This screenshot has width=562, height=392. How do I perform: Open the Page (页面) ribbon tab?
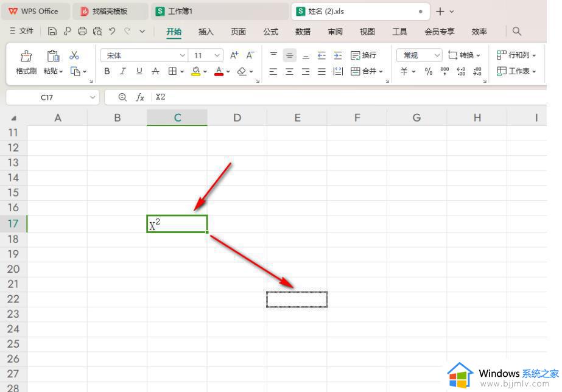(238, 32)
